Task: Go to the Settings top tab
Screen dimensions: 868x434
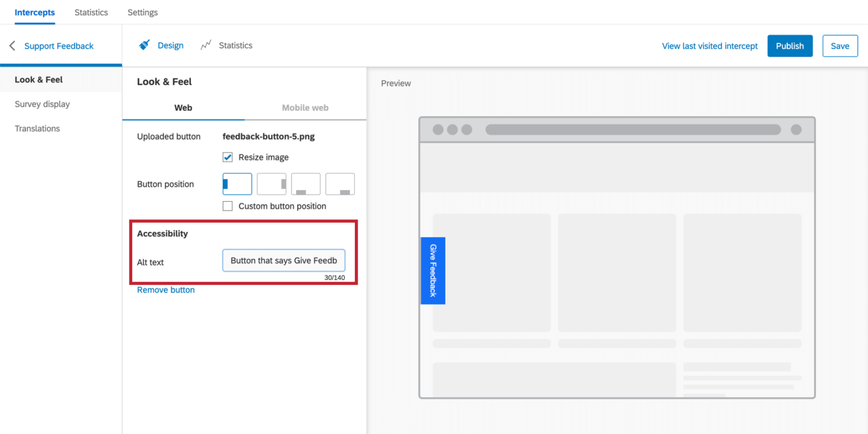Action: [x=142, y=12]
